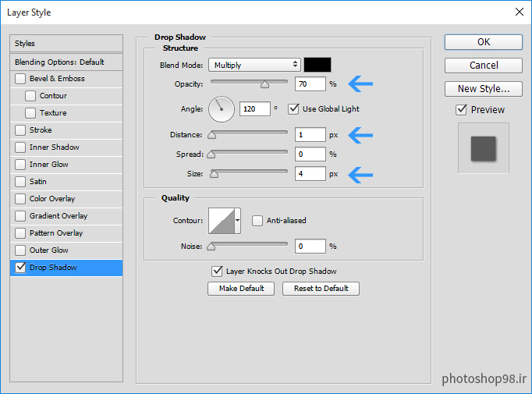
Task: Click the Noise slider handle
Action: (x=211, y=247)
